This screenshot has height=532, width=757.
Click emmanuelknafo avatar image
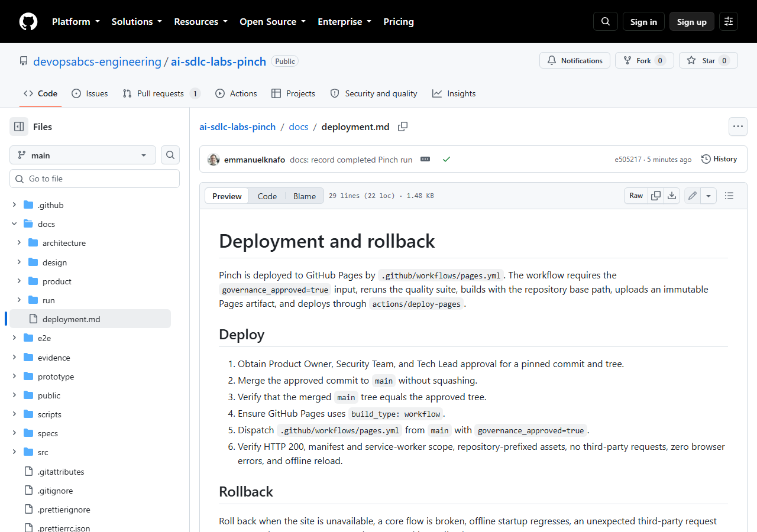pos(213,160)
